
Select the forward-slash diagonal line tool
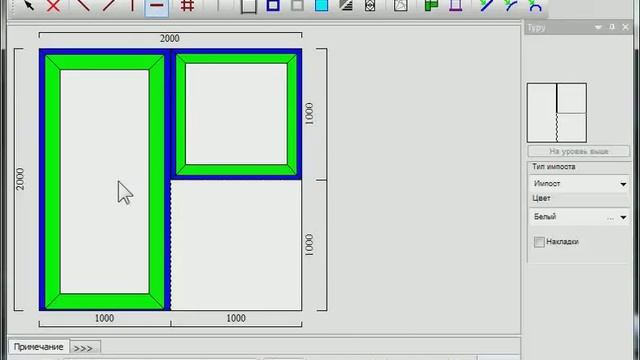coord(109,5)
